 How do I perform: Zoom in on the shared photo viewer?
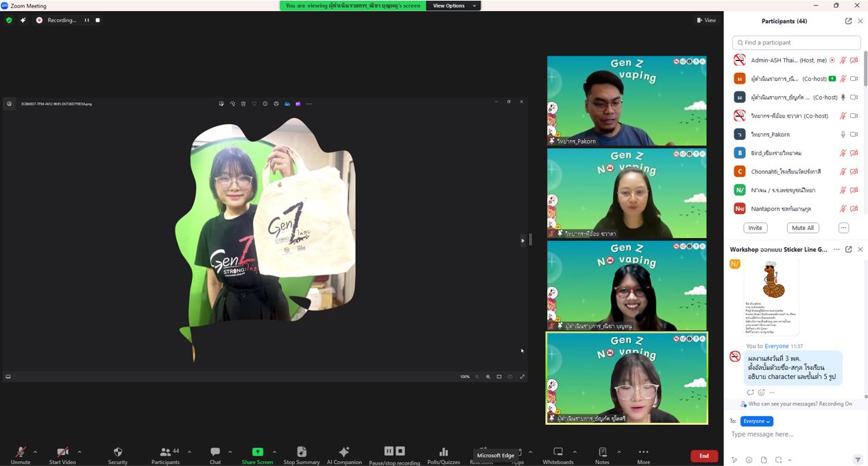tap(488, 377)
